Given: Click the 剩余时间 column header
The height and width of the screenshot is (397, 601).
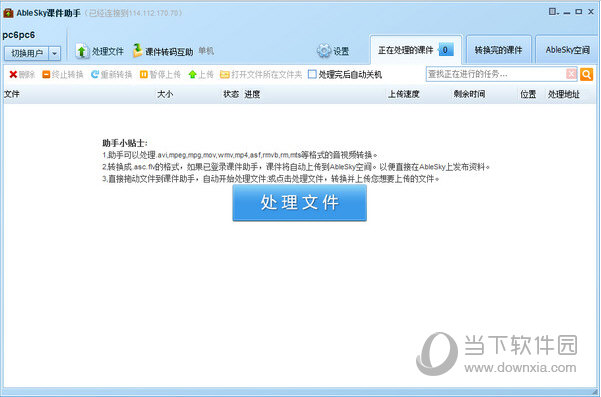Looking at the screenshot, I should [x=469, y=94].
